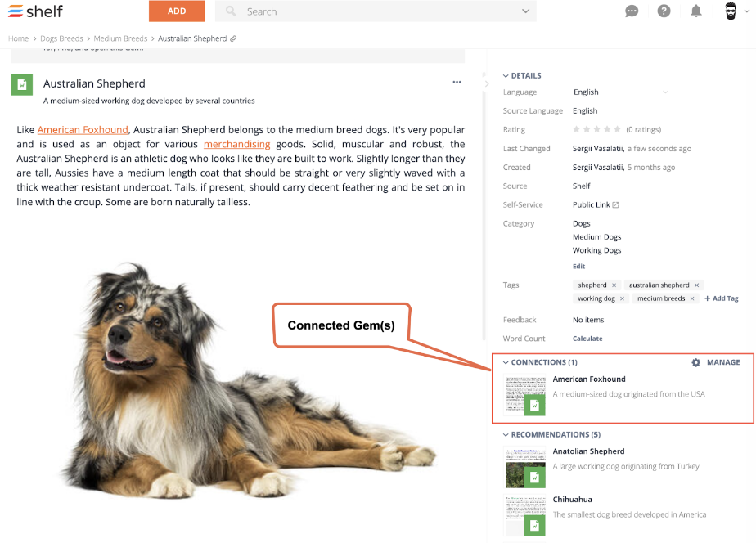Image resolution: width=756 pixels, height=543 pixels.
Task: Follow the merchandising link in text
Action: (236, 144)
